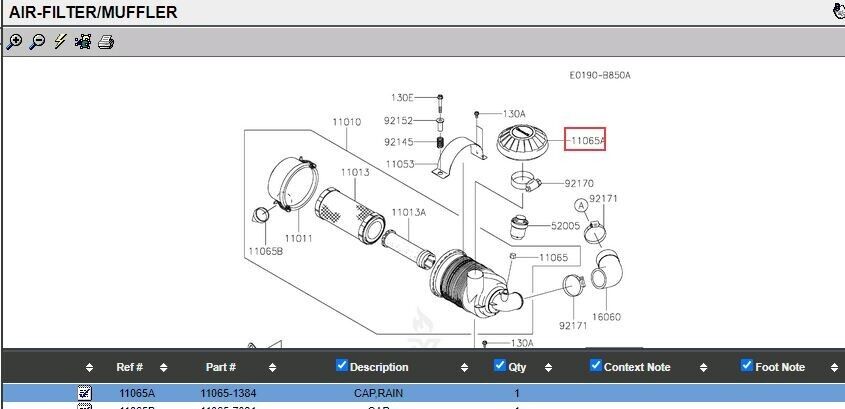Click the icon at top-right of title bar
845x409 pixels.
coord(838,12)
